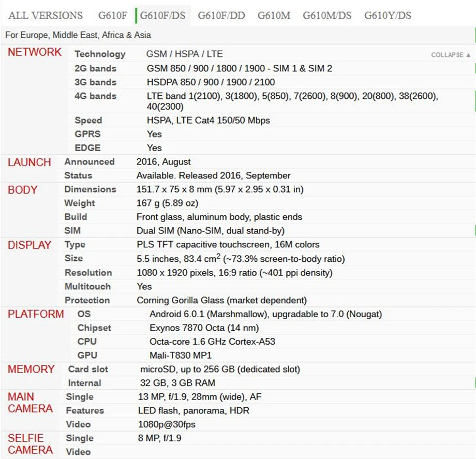The image size is (476, 459).
Task: Click the SIM label
Action: pyautogui.click(x=72, y=231)
